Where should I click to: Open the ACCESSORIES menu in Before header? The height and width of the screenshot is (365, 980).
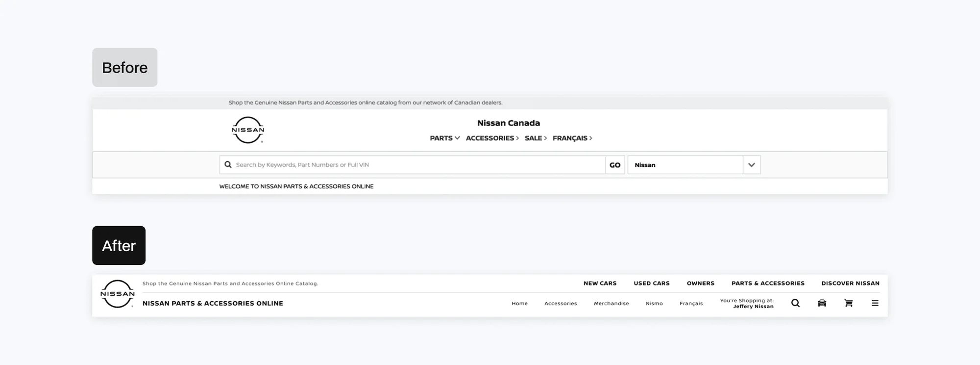(x=492, y=138)
